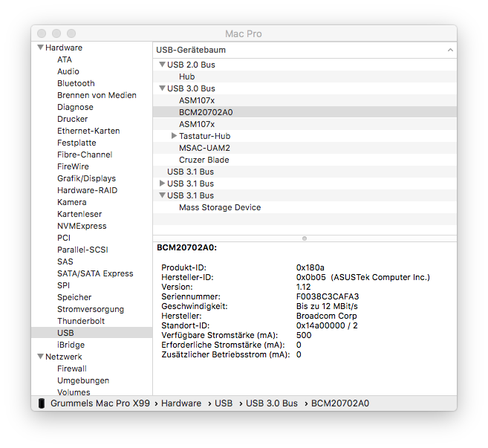Image resolution: width=488 pixels, height=448 pixels.
Task: Select Kamera in the sidebar
Action: pyautogui.click(x=72, y=202)
